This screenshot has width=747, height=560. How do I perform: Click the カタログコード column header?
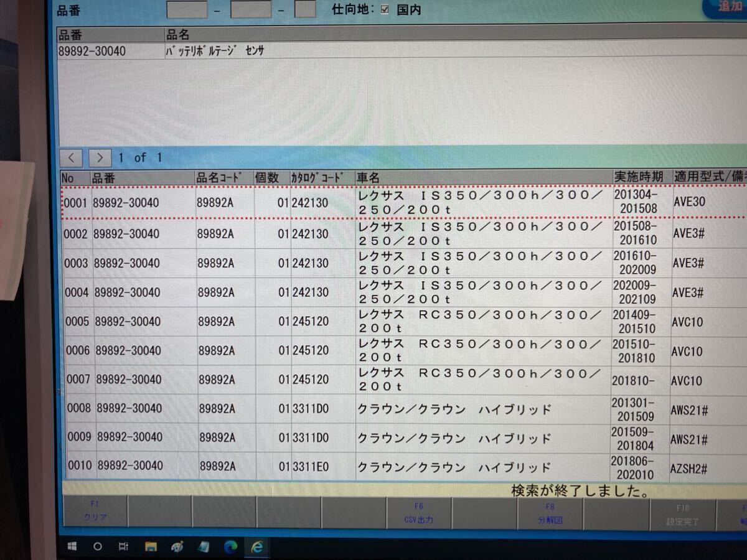click(x=322, y=177)
